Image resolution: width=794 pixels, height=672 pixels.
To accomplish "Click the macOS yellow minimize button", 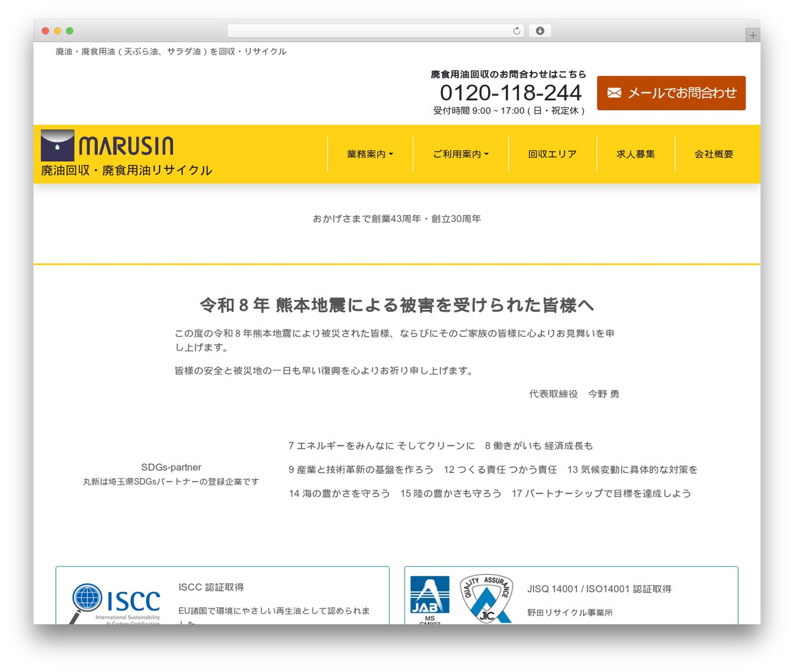I will pos(58,31).
